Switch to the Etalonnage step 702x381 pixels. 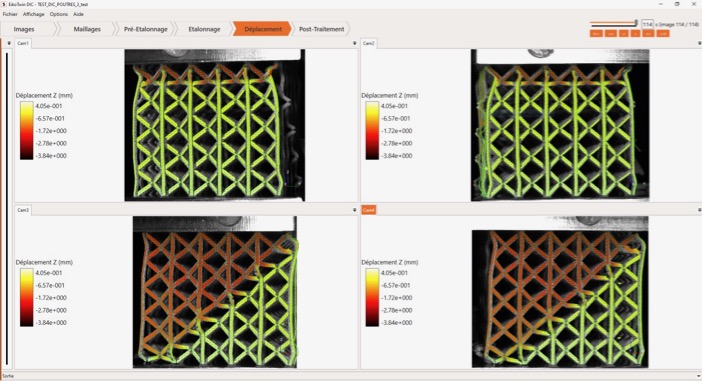coord(204,29)
